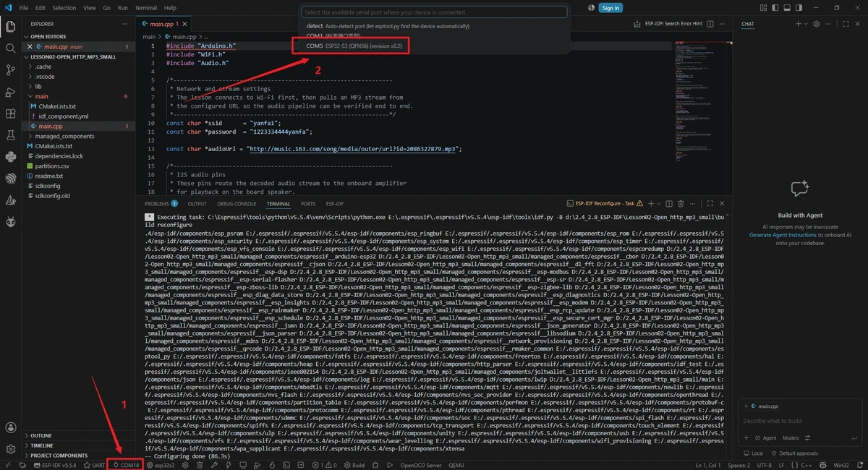The width and height of the screenshot is (868, 470).
Task: Open the Run and Debug view
Action: click(11, 92)
